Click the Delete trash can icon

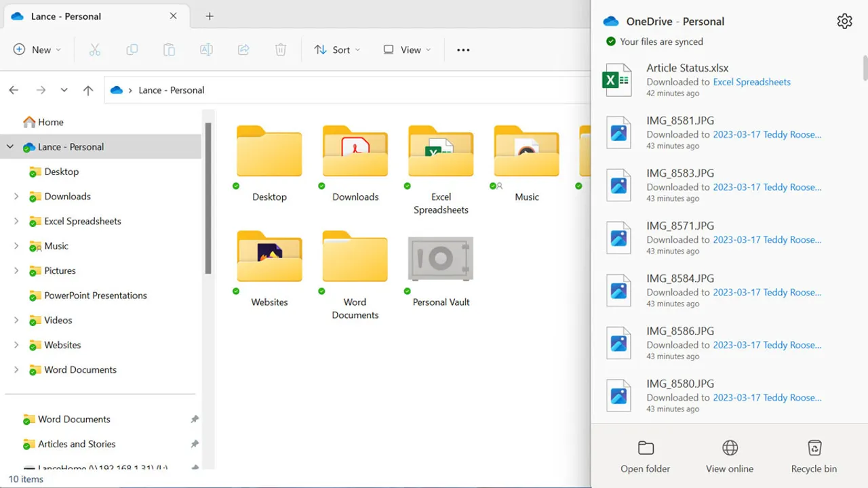click(x=281, y=49)
